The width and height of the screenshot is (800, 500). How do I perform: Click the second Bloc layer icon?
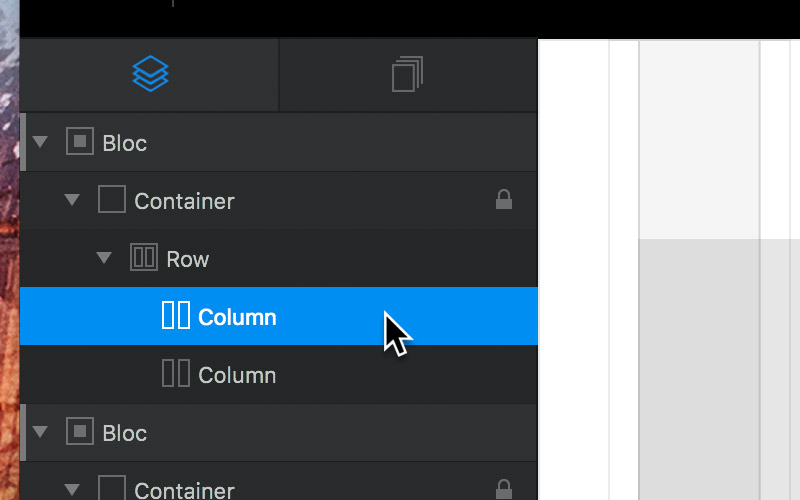coord(80,431)
